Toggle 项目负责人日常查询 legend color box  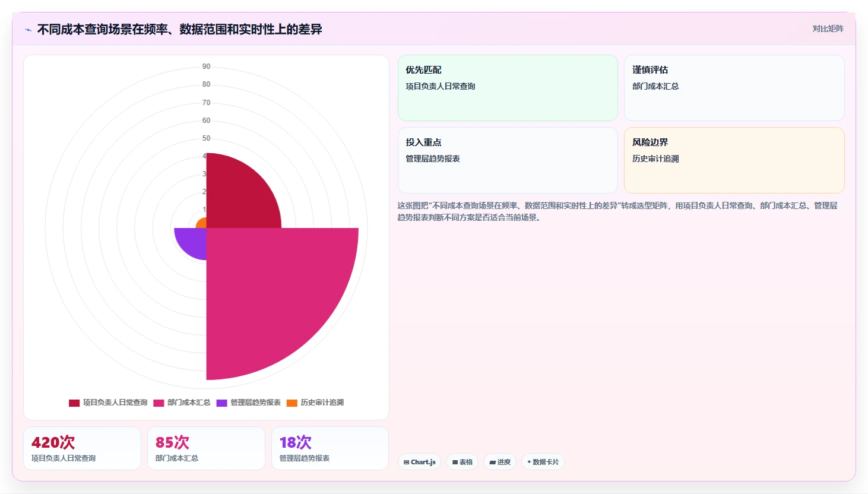pyautogui.click(x=74, y=403)
